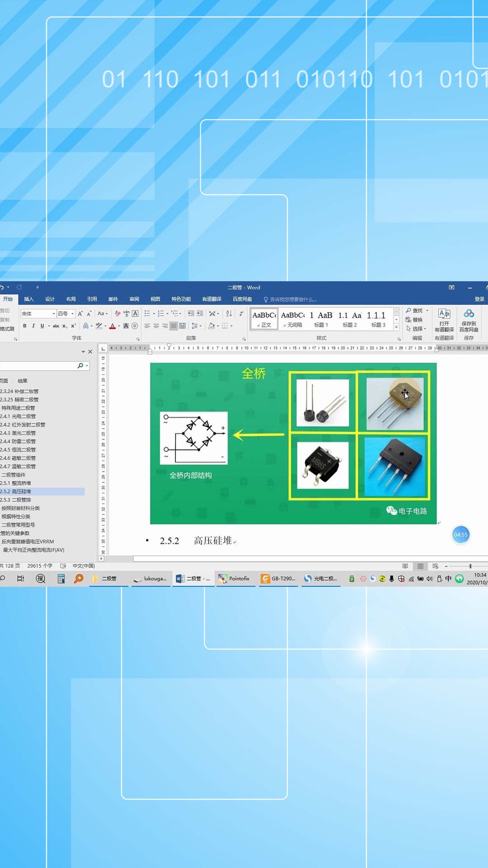Add a character border
Viewport: 488px width, 868px height.
coord(135,314)
